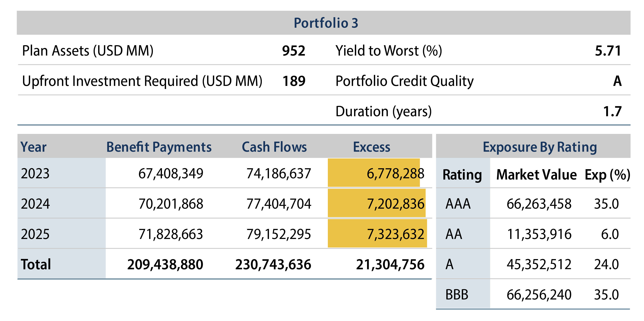Click the Yield to Worst value 5.71
644x321 pixels.
608,51
